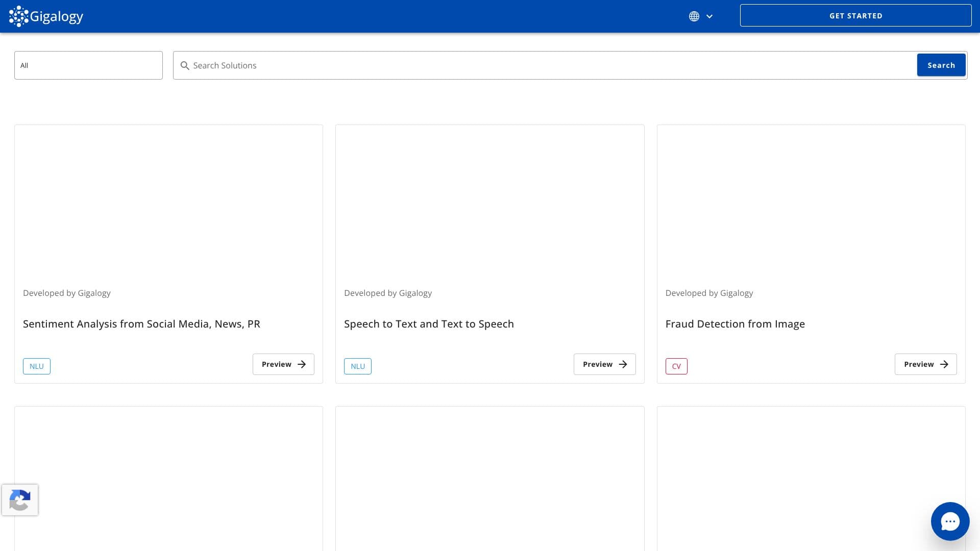Preview Speech to Text and Text to Speech
The image size is (980, 551).
[604, 364]
